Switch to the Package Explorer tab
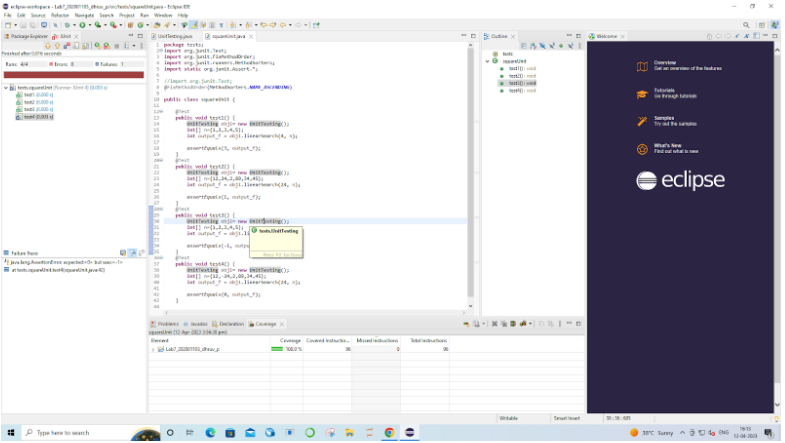Screen dimensions: 785x443 point(26,36)
